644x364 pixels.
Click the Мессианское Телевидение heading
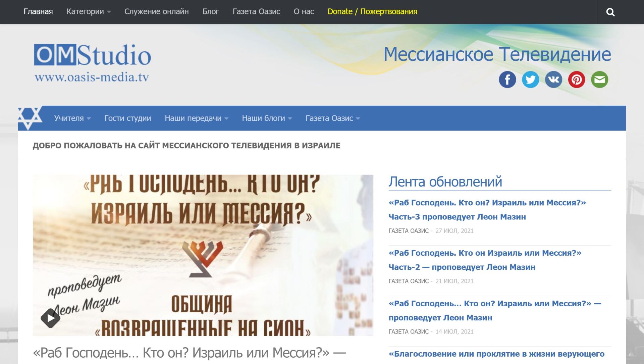[x=497, y=54]
